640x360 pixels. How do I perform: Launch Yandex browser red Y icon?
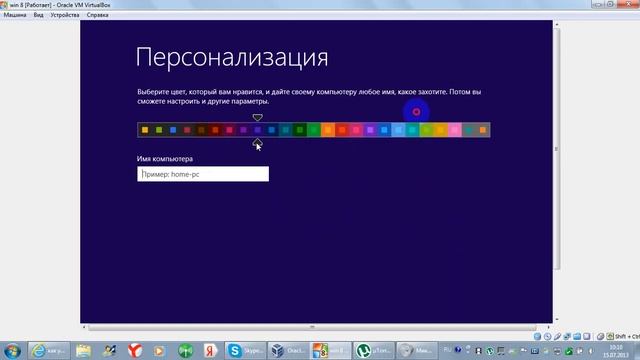tap(135, 351)
